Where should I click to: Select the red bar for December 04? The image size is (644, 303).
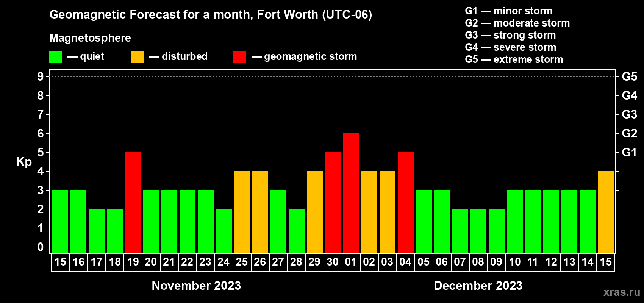pos(406,203)
